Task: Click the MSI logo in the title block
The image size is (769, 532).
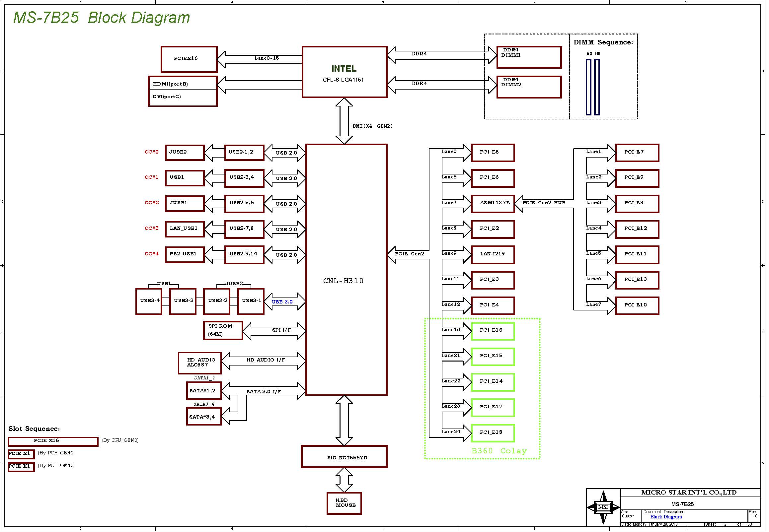Action: (x=603, y=507)
